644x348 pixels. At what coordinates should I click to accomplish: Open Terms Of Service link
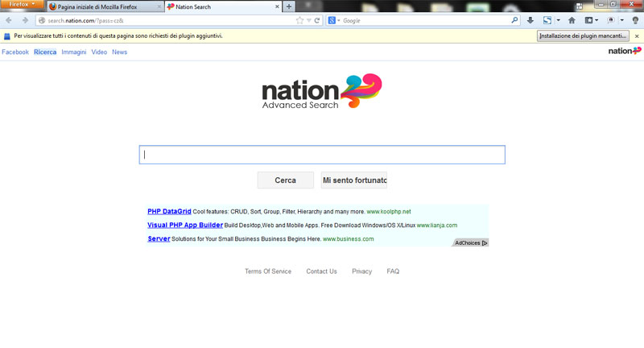pyautogui.click(x=268, y=271)
